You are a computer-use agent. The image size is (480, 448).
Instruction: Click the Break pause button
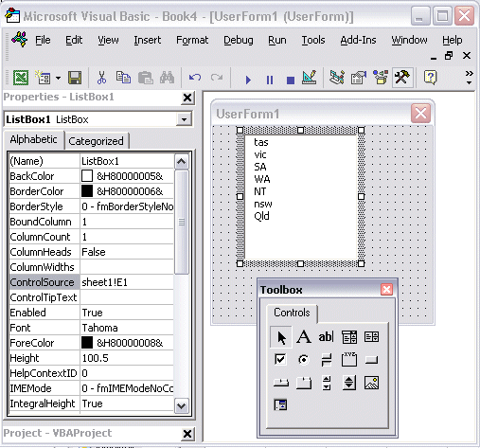point(270,80)
